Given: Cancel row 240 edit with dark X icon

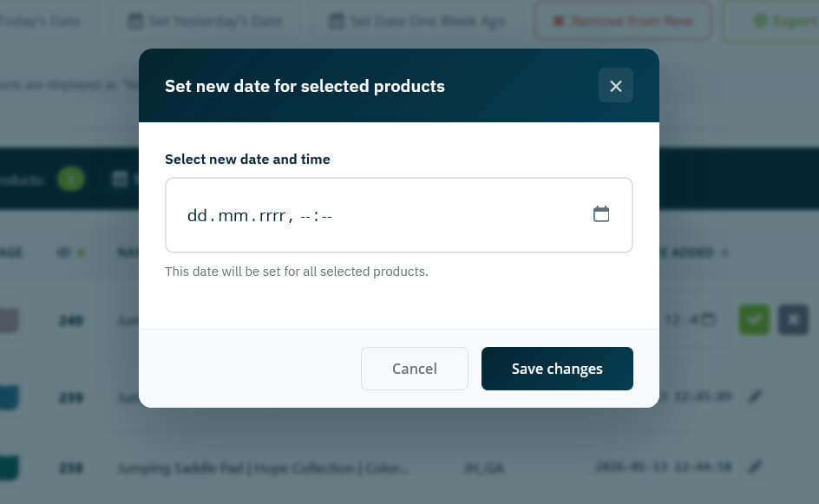Looking at the screenshot, I should tap(793, 319).
